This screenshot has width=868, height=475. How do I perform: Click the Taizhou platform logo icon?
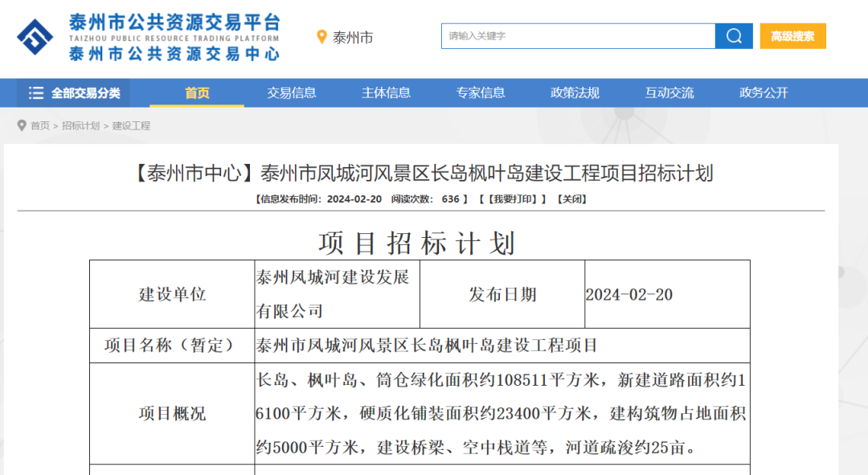[x=35, y=37]
